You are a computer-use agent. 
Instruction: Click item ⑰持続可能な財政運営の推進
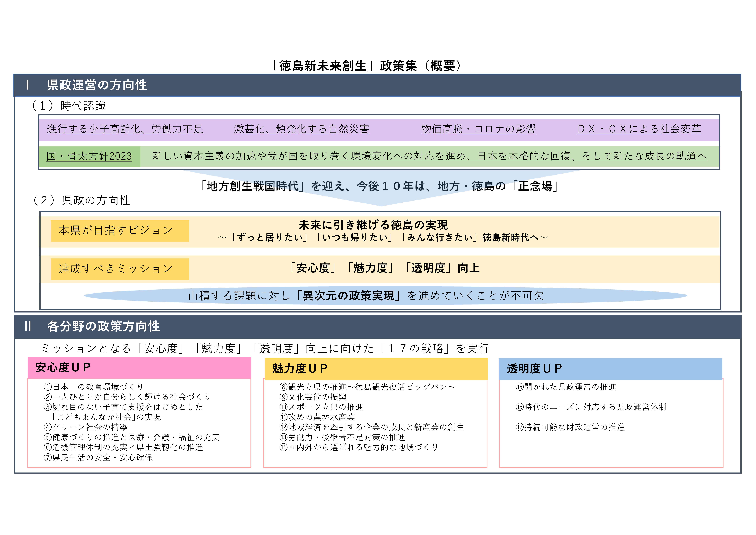(570, 427)
